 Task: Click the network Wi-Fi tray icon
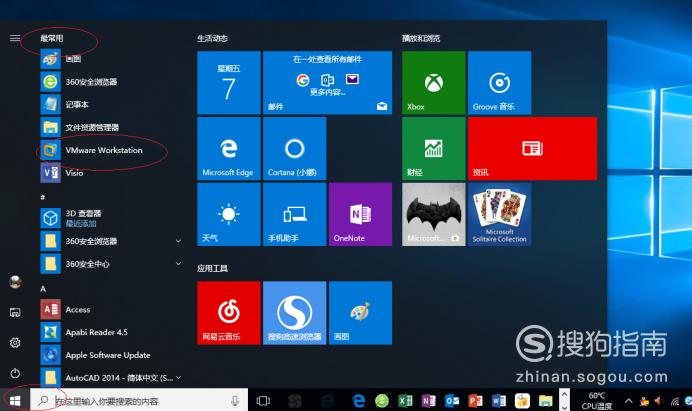(x=674, y=401)
